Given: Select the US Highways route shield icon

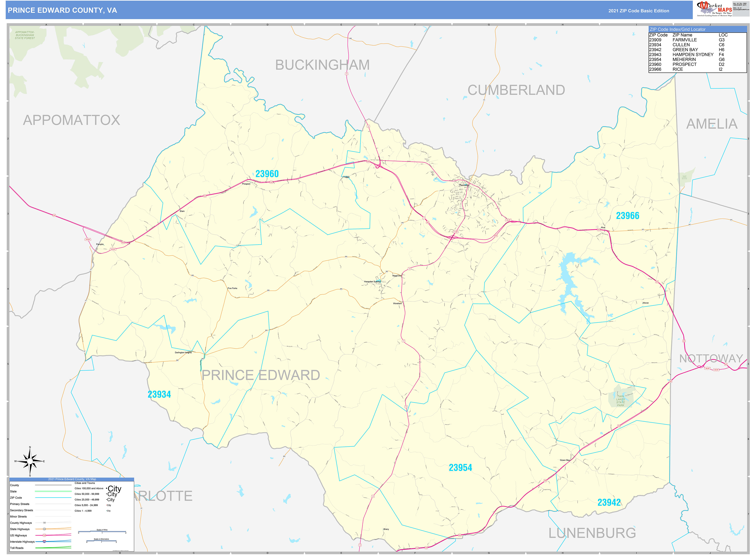Looking at the screenshot, I should 44,536.
